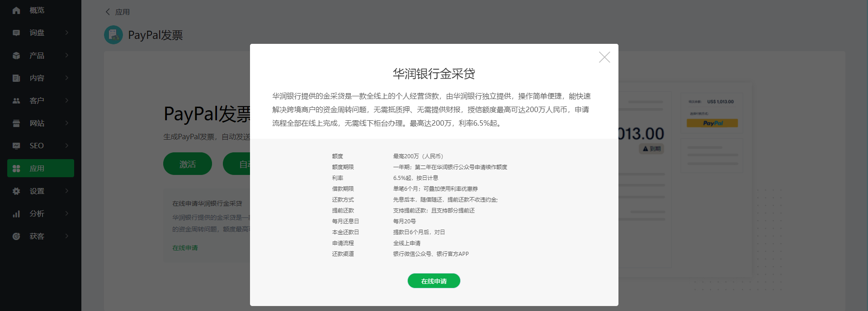Click the 6.5%起，按日计息 rate value
This screenshot has height=311, width=868.
[x=415, y=178]
